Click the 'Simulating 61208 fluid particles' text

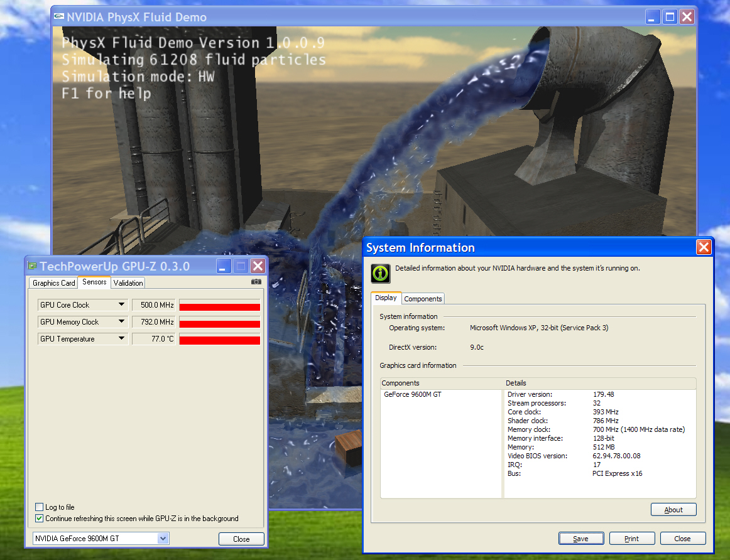tap(193, 60)
